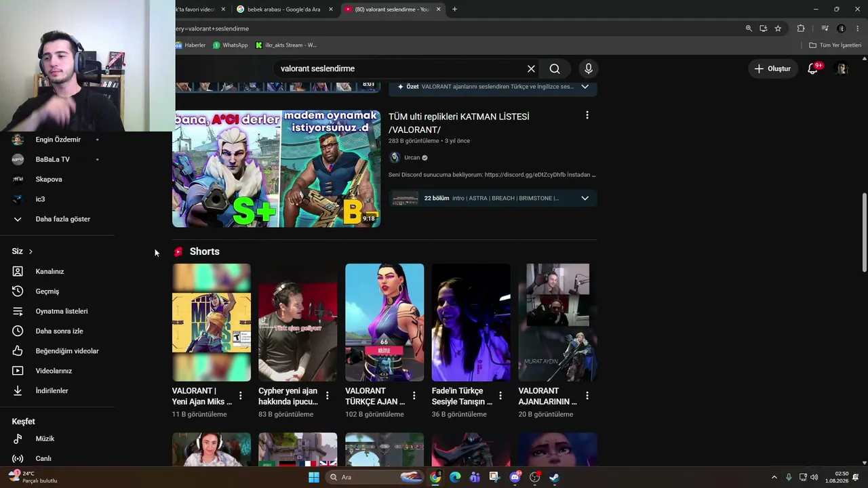
Task: Open the Haberler bookmark
Action: pos(191,45)
